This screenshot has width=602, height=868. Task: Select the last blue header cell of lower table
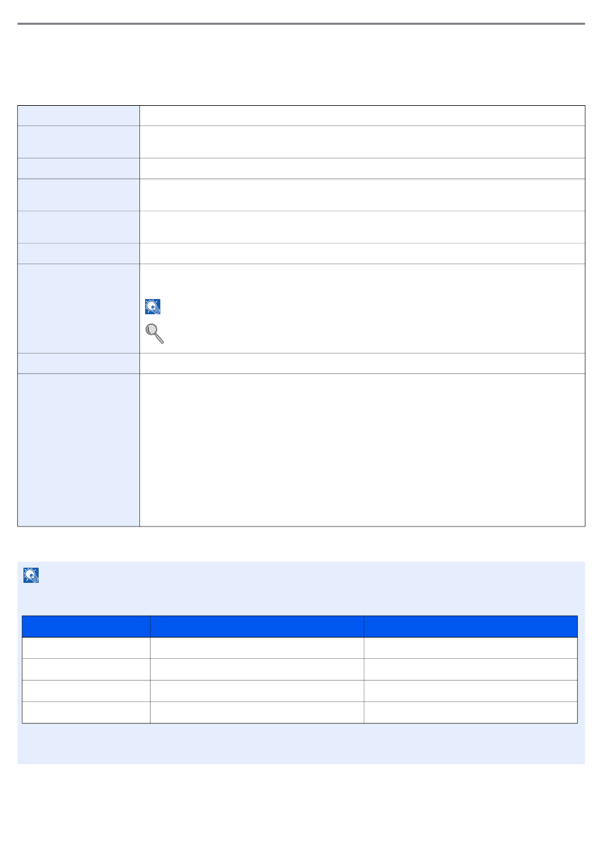tap(471, 626)
